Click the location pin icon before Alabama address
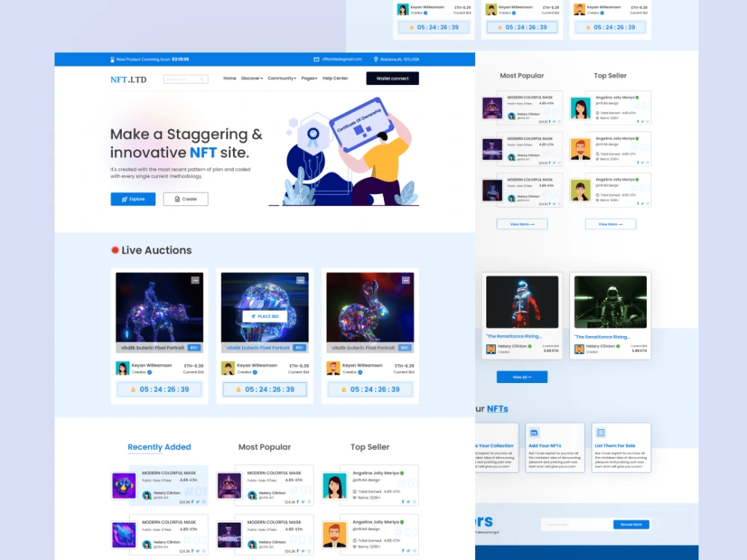 (376, 60)
